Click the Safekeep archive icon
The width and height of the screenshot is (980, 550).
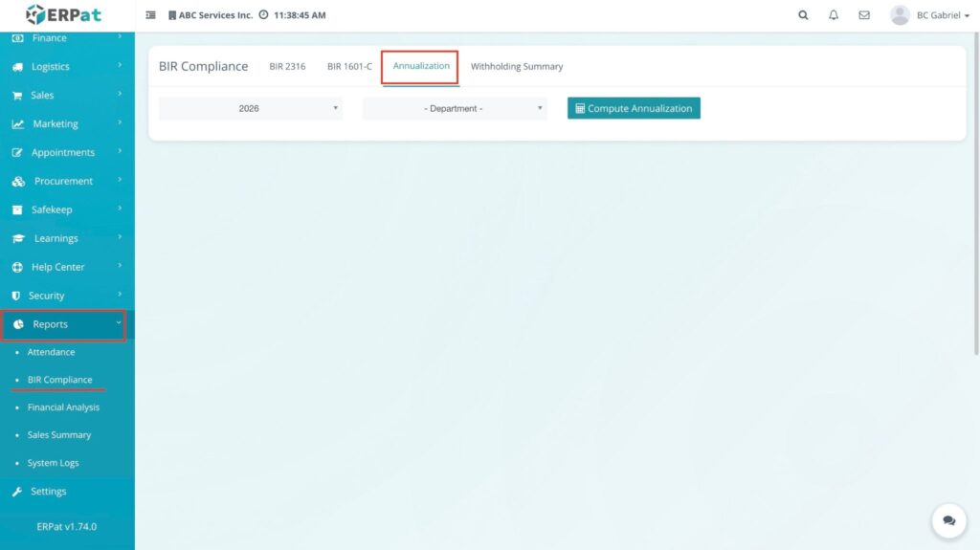point(17,210)
